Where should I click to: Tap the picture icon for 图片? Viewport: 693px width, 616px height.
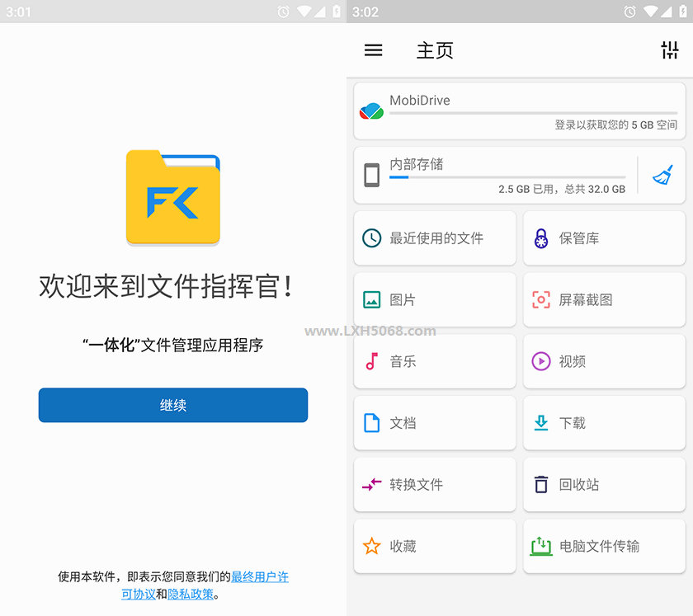click(x=372, y=299)
